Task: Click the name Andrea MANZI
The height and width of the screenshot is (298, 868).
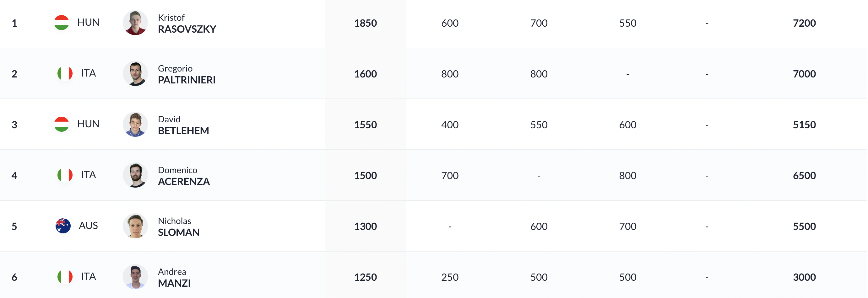Action: [x=174, y=278]
